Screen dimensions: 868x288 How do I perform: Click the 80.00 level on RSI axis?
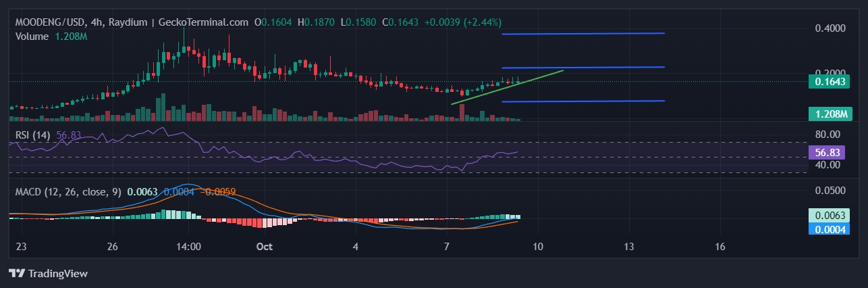point(828,134)
